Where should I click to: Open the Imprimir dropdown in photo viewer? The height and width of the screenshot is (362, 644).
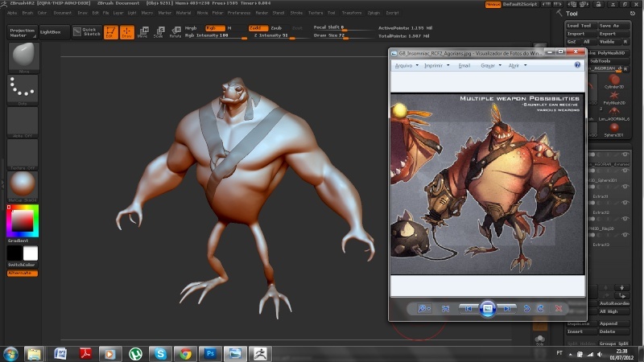pyautogui.click(x=436, y=65)
